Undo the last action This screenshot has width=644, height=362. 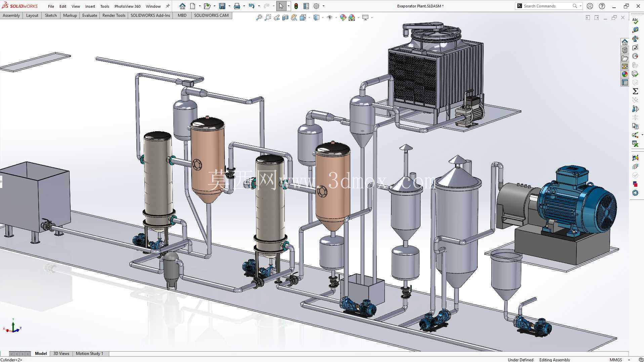point(252,6)
